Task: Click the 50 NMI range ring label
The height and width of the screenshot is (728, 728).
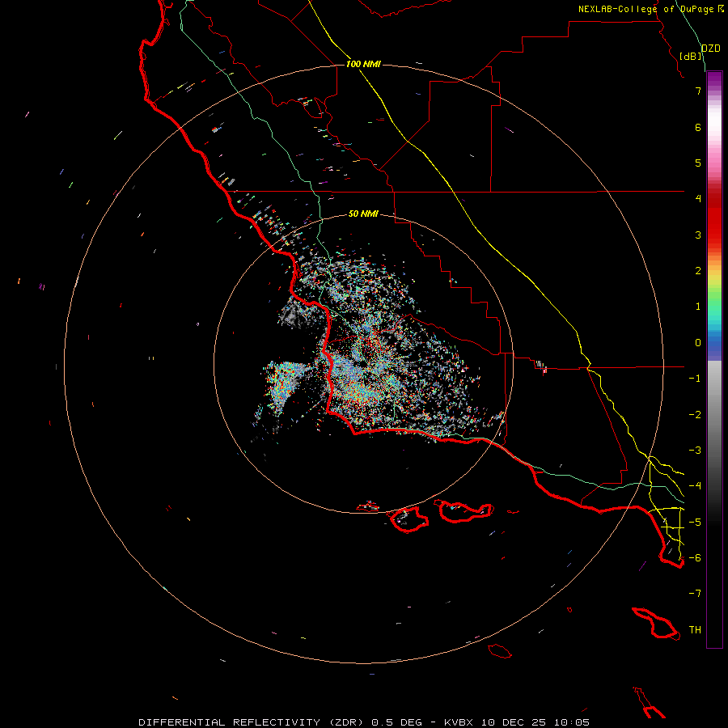Action: [363, 214]
